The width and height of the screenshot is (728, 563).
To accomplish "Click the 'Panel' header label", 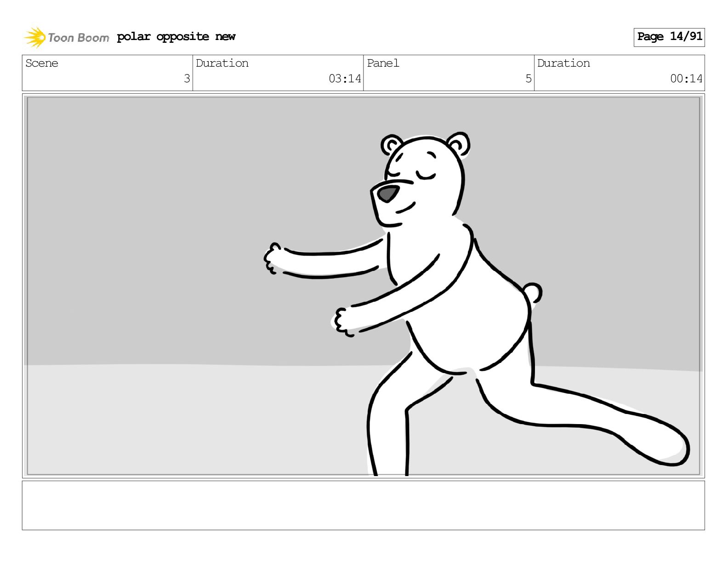I will pyautogui.click(x=383, y=63).
